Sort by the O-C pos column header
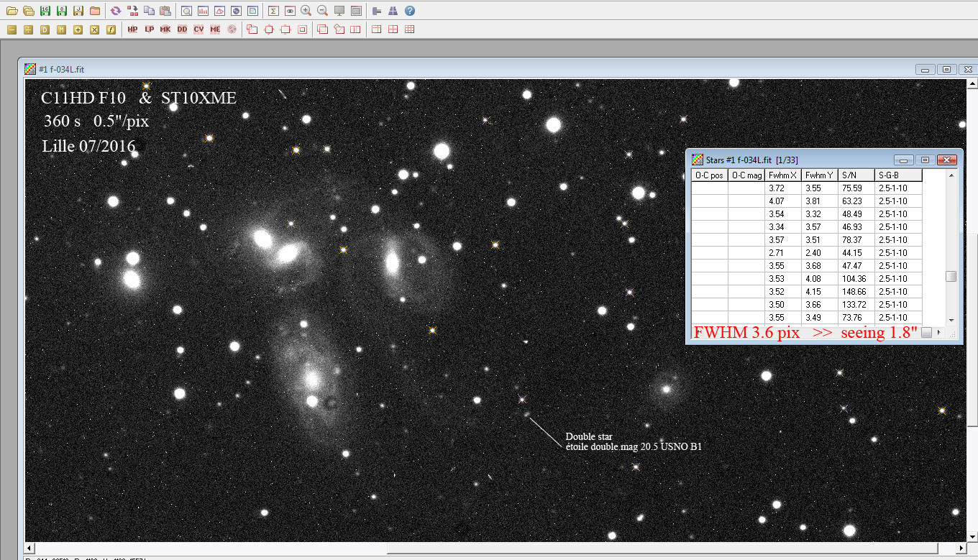This screenshot has height=560, width=978. [x=710, y=175]
